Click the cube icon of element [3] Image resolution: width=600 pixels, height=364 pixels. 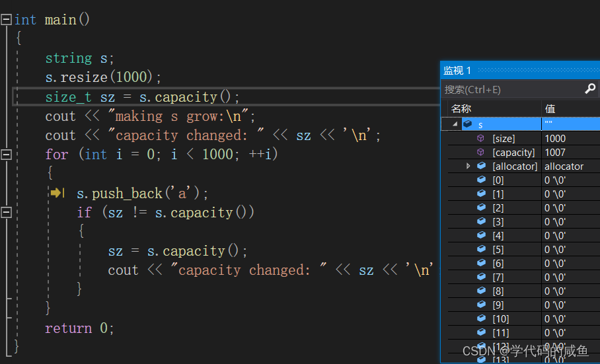point(481,221)
